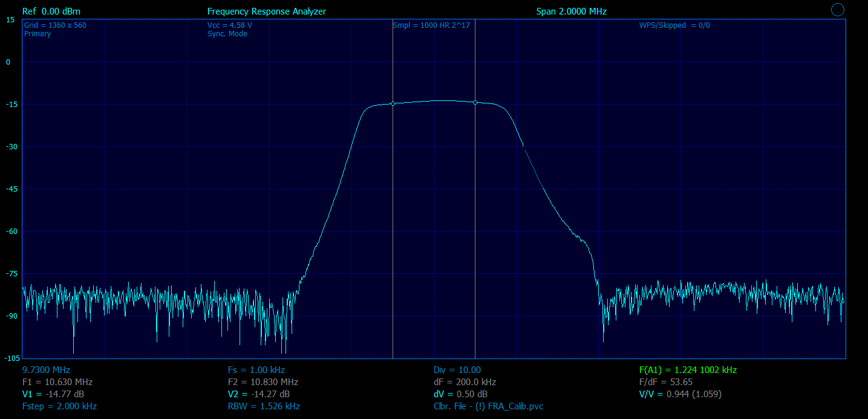This screenshot has width=868, height=419.
Task: Change the Div = 10.00 scale setting
Action: (x=457, y=370)
